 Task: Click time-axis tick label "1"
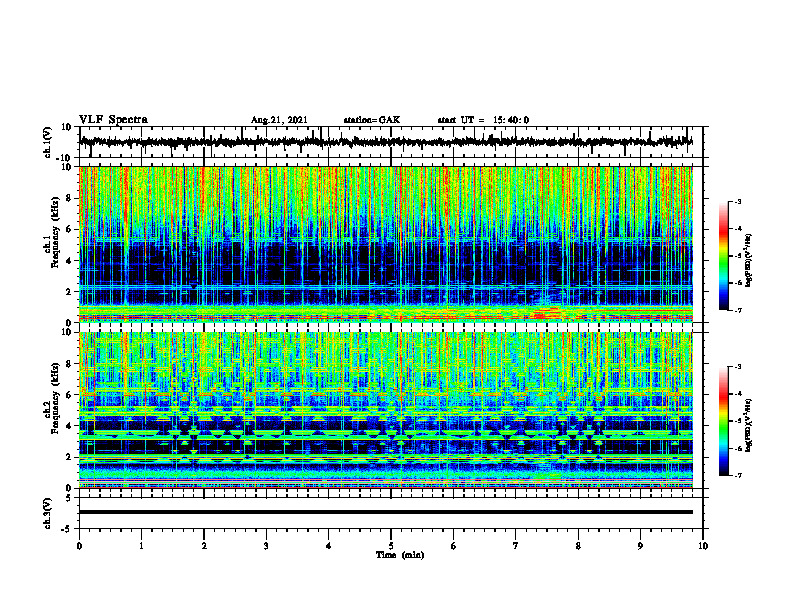tap(142, 546)
